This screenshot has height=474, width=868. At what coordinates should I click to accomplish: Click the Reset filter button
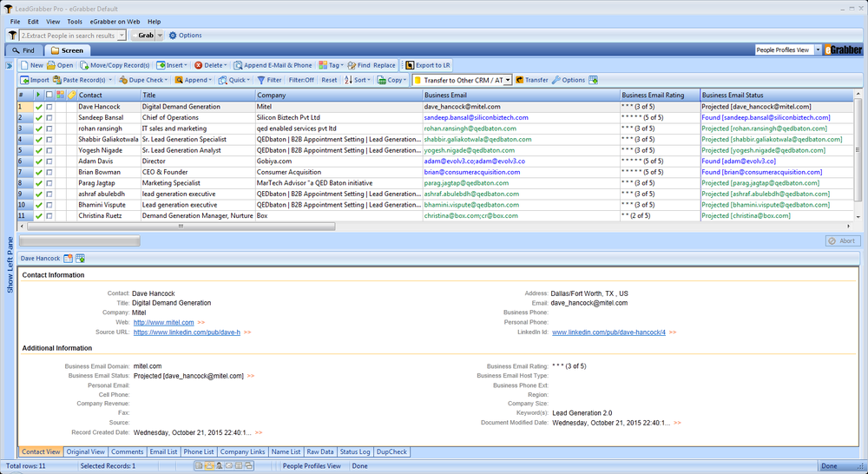pyautogui.click(x=329, y=80)
